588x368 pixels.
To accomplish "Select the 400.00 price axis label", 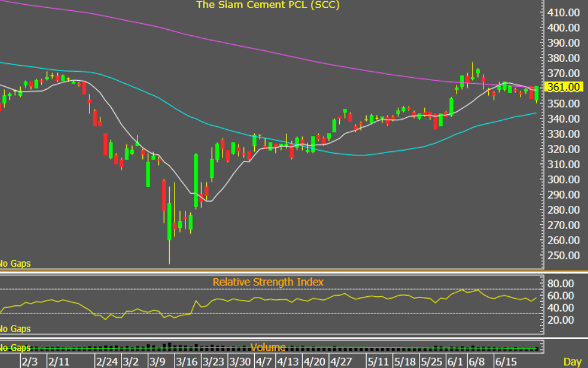I will 564,28.
